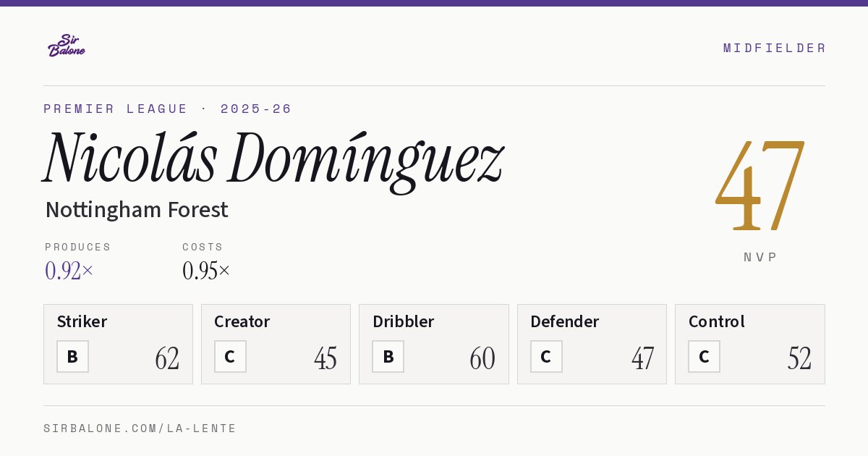The height and width of the screenshot is (456, 868).
Task: Select the Creator score 45
Action: 325,358
